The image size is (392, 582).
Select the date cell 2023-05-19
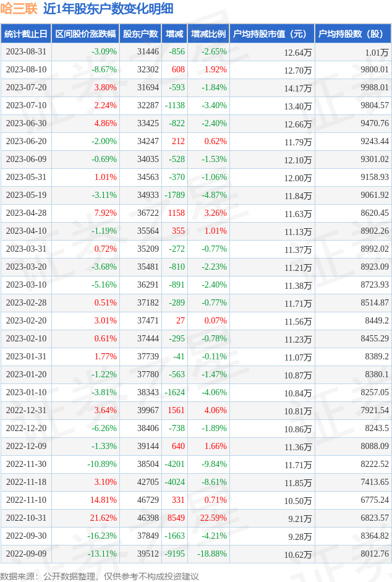tap(26, 195)
